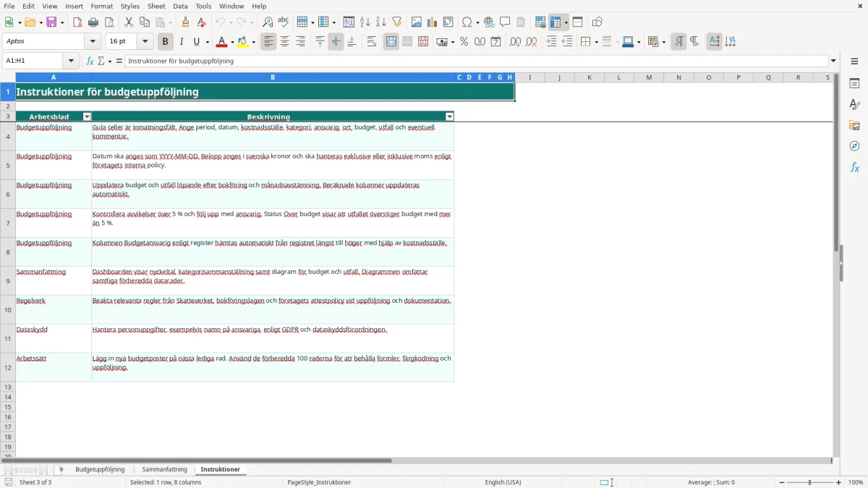Click the Print icon
The image size is (868, 488).
tap(93, 22)
